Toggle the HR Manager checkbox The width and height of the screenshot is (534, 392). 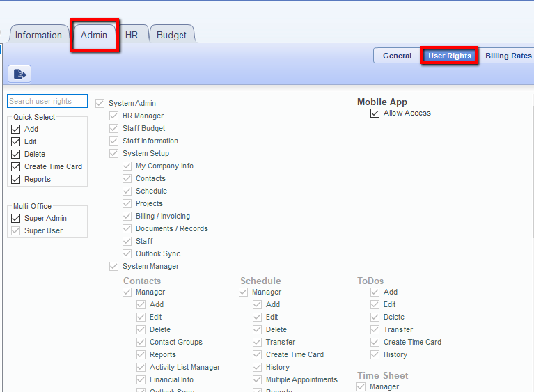(x=113, y=116)
